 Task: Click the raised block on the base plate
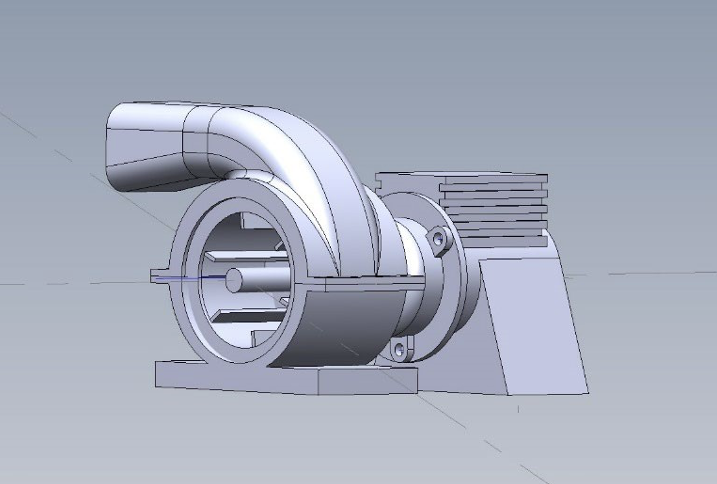pos(368,380)
